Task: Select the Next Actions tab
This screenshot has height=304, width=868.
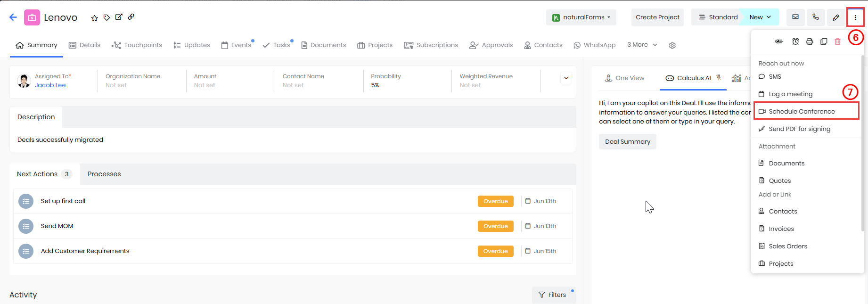Action: (x=44, y=174)
